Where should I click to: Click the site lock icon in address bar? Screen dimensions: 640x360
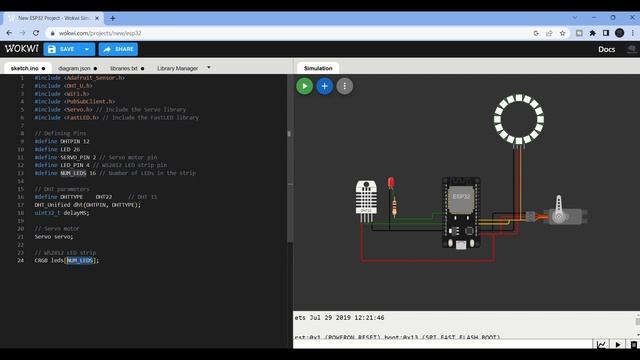point(52,33)
